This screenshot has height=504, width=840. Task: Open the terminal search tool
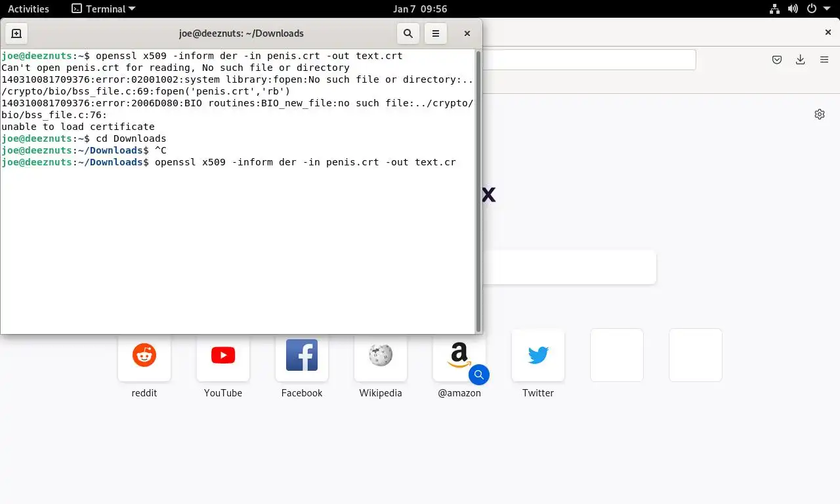click(x=408, y=33)
